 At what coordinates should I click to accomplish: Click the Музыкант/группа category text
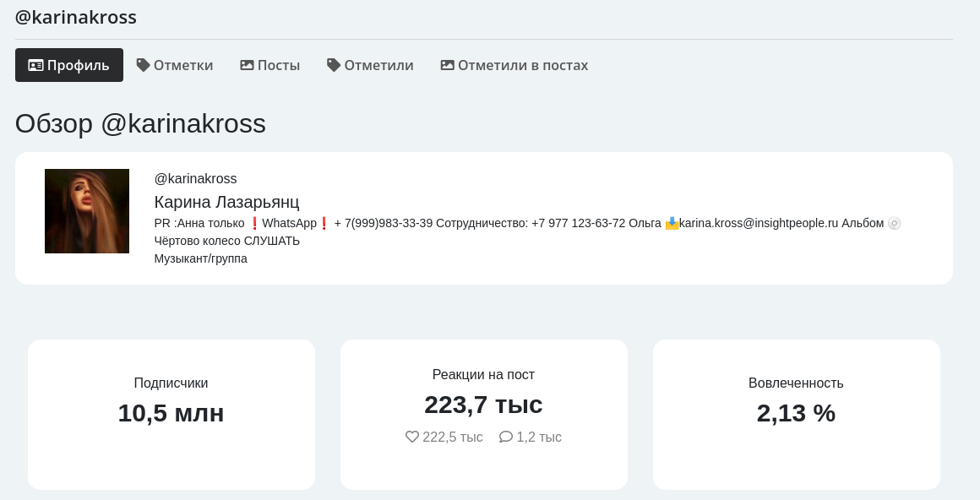[x=200, y=258]
